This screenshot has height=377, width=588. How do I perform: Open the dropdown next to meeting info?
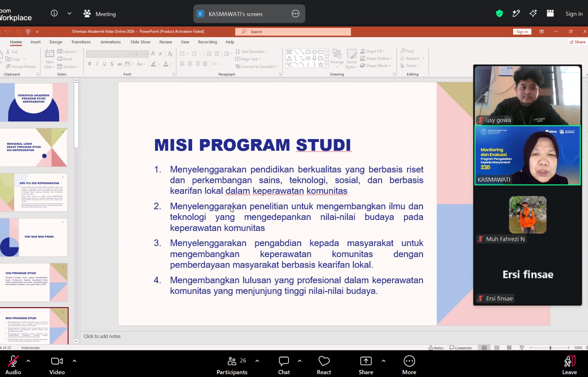tap(69, 13)
